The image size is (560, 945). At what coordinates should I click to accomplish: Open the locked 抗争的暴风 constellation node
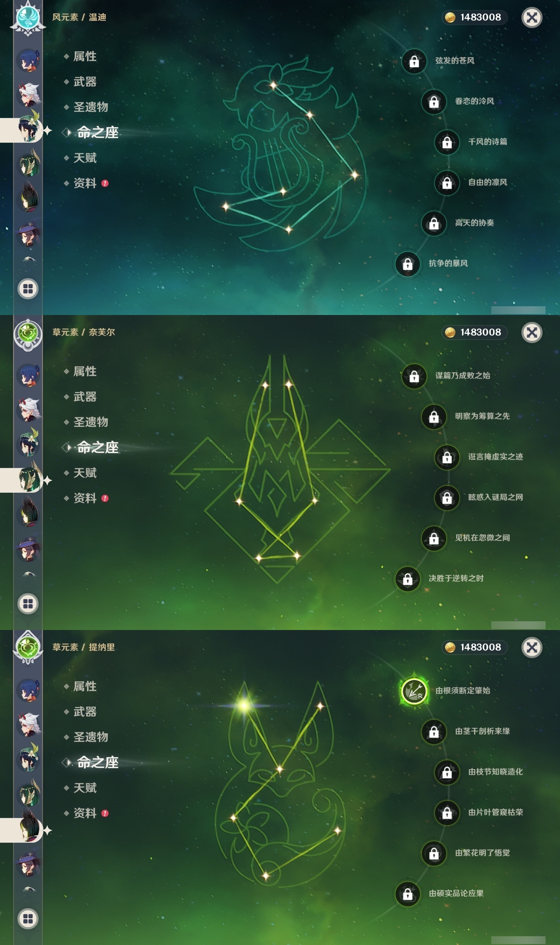407,264
